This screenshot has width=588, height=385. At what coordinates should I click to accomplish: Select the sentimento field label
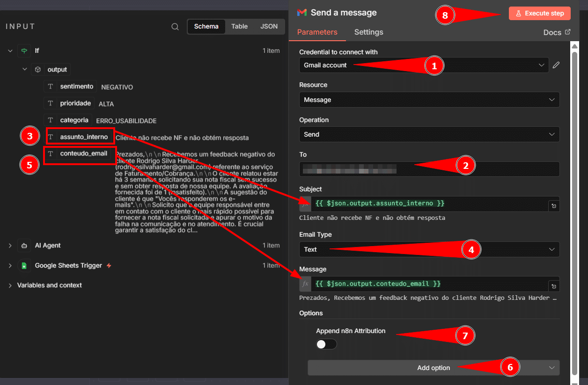point(77,87)
